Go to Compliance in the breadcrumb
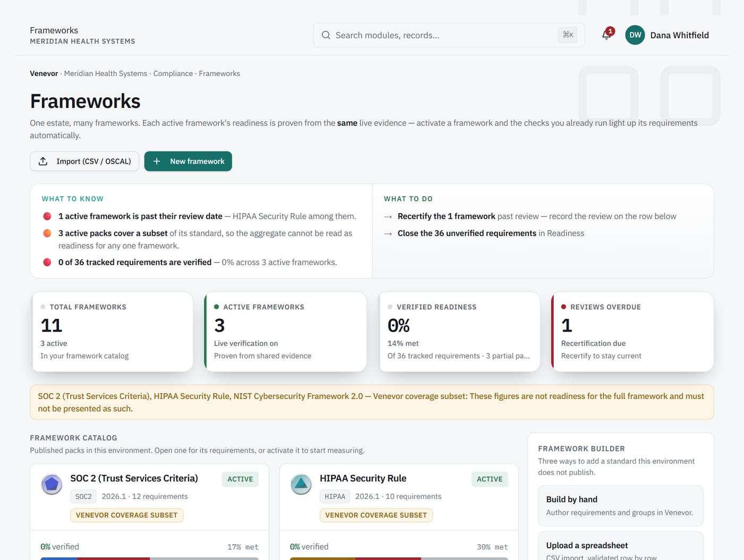 173,73
